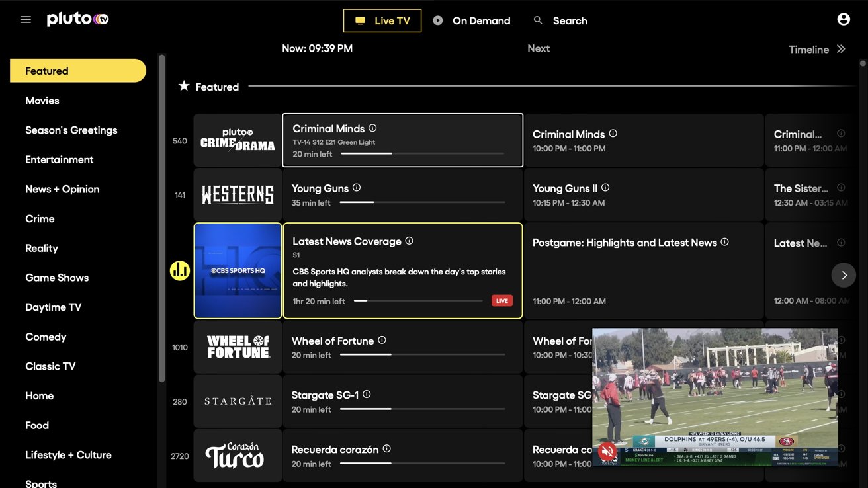Show info for Recuerda corazón
The height and width of the screenshot is (488, 868).
coord(386,448)
